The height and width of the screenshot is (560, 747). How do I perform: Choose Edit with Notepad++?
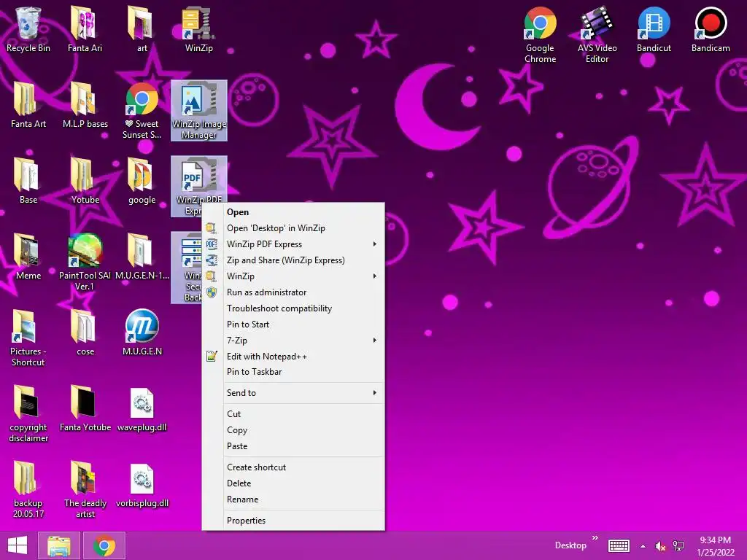tap(293, 356)
